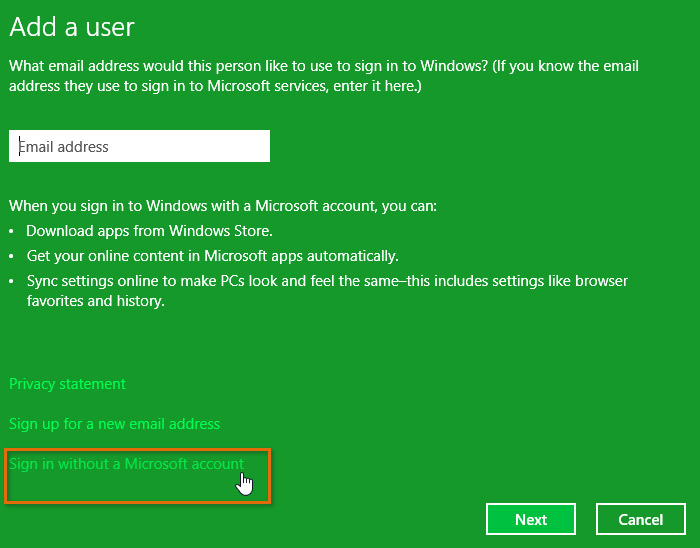Screen dimensions: 700x548
Task: Choose Sign in without a Microsoft account
Action: click(x=126, y=464)
